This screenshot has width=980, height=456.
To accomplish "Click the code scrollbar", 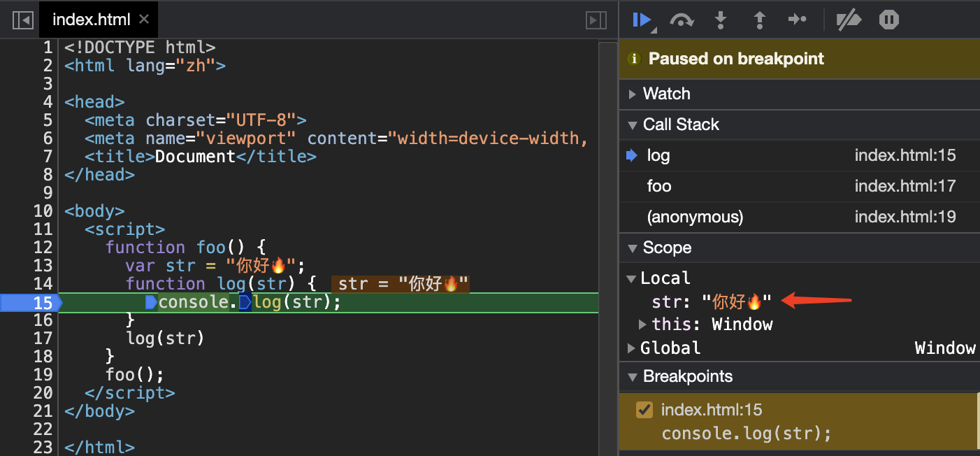I will tap(607, 248).
